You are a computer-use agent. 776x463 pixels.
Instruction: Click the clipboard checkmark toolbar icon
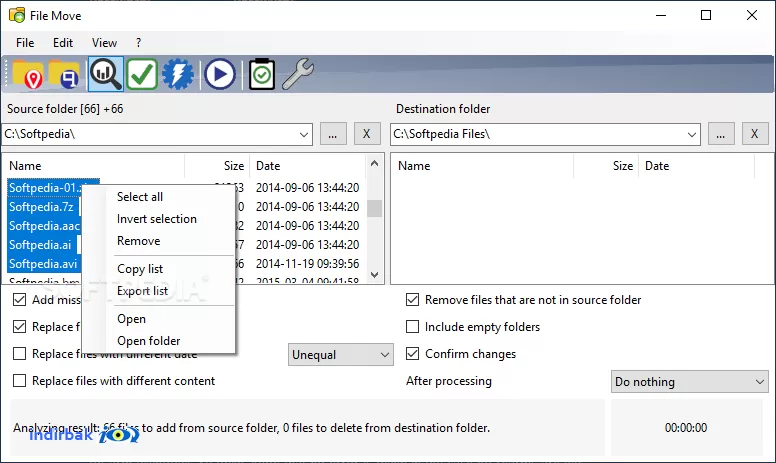click(x=262, y=74)
